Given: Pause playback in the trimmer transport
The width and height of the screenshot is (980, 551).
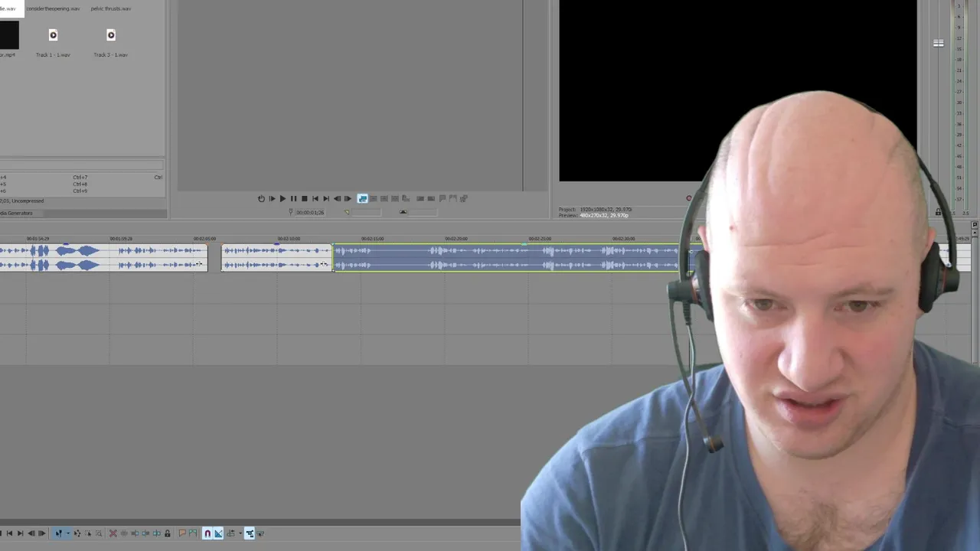Looking at the screenshot, I should pyautogui.click(x=293, y=198).
